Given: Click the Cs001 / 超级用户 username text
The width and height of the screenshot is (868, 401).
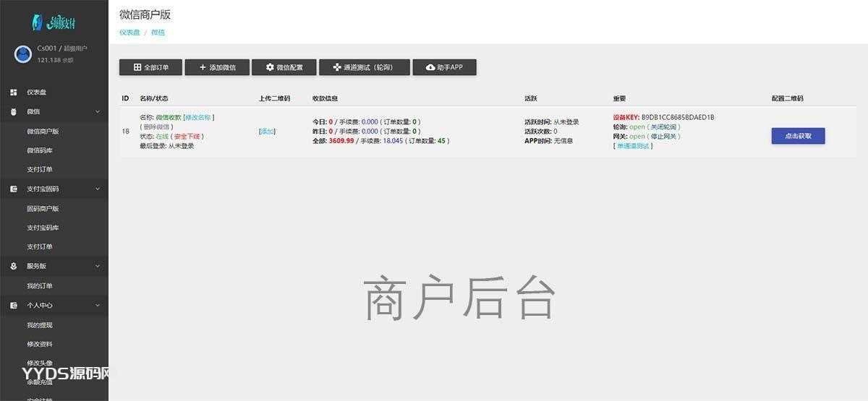Looking at the screenshot, I should (x=62, y=48).
